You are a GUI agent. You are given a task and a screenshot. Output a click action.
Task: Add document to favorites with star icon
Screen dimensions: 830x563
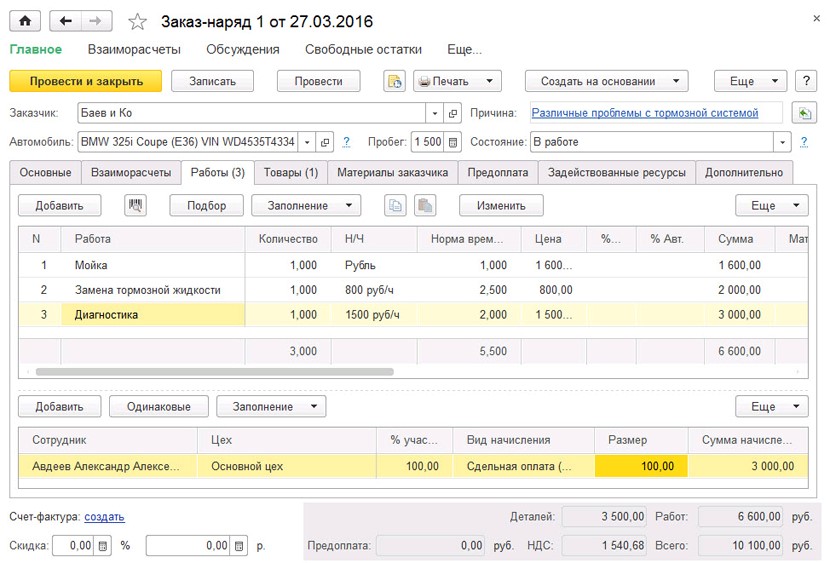pos(139,22)
